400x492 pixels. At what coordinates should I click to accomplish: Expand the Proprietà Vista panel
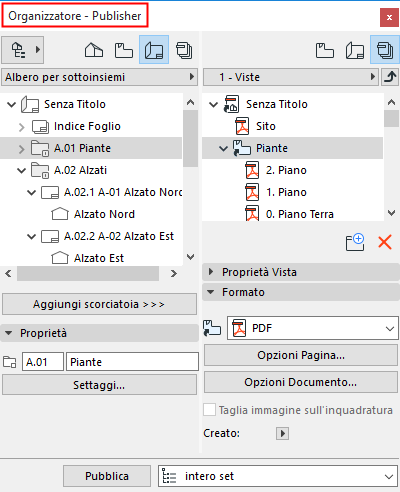[x=211, y=272]
